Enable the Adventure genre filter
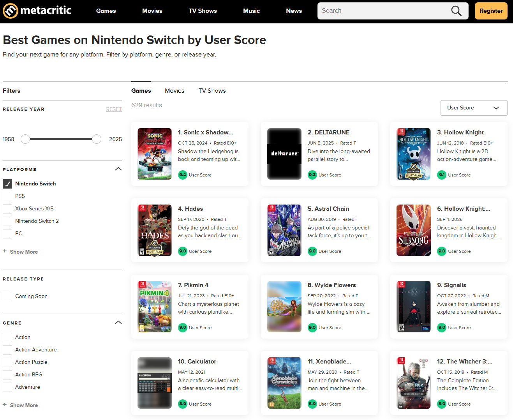This screenshot has width=513, height=420. 7,387
